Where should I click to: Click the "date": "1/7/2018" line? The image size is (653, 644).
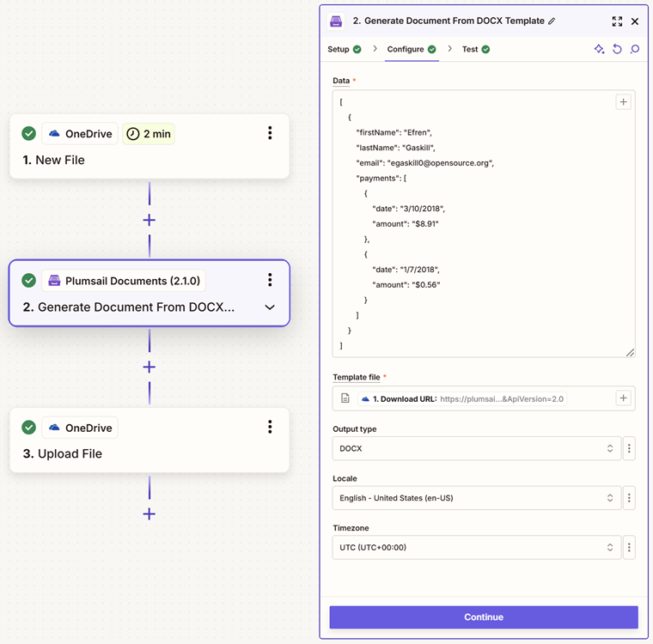(x=406, y=270)
